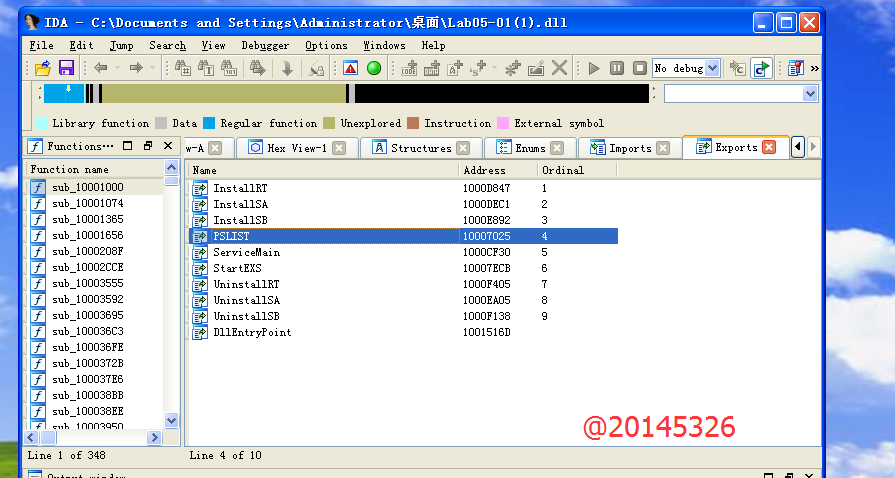Click the X undefine toolbar icon
The height and width of the screenshot is (478, 895).
click(x=559, y=68)
